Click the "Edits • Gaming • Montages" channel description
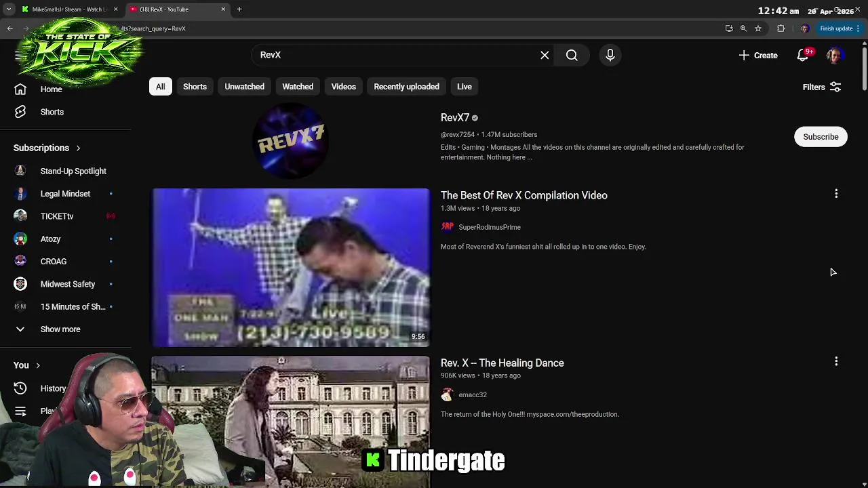The image size is (868, 488). tap(593, 152)
